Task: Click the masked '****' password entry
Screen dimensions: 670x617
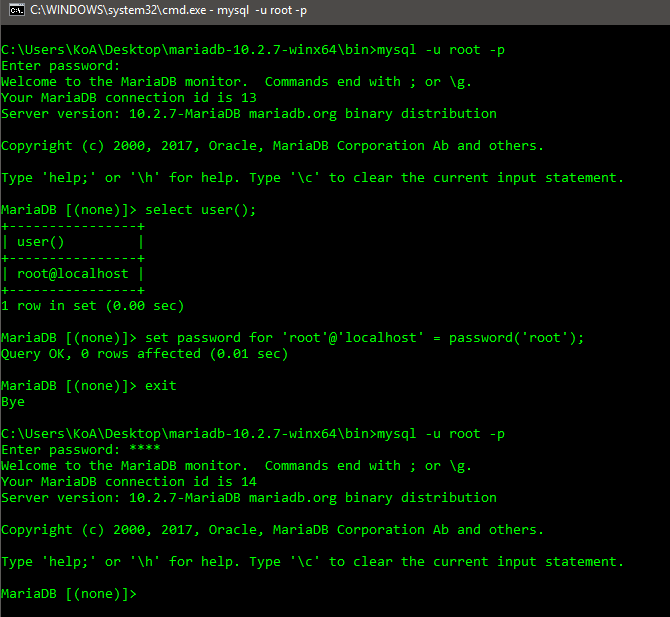Action: point(145,449)
